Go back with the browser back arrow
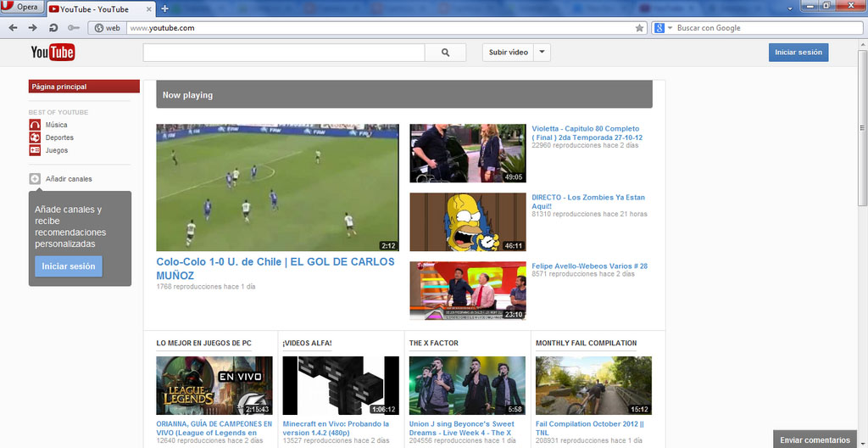The image size is (868, 448). (x=14, y=28)
